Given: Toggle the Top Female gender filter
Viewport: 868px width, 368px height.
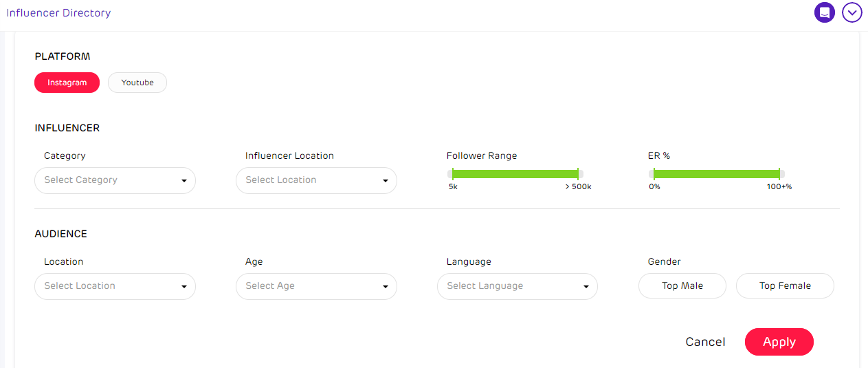Looking at the screenshot, I should click(x=785, y=286).
